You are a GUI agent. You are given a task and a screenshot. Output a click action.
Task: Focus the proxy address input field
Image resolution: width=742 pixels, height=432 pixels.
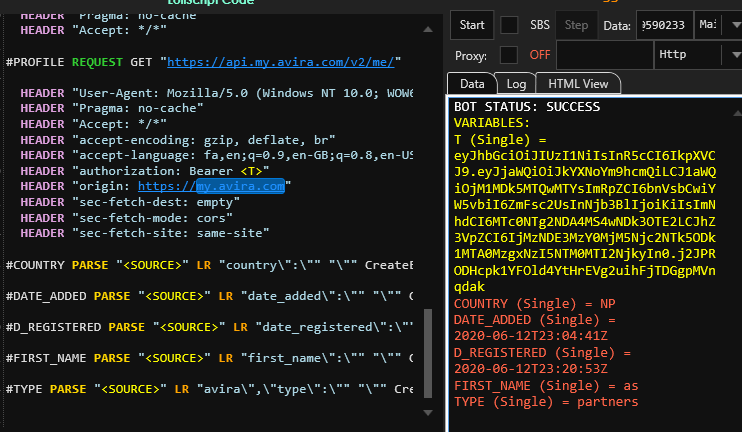(x=604, y=55)
